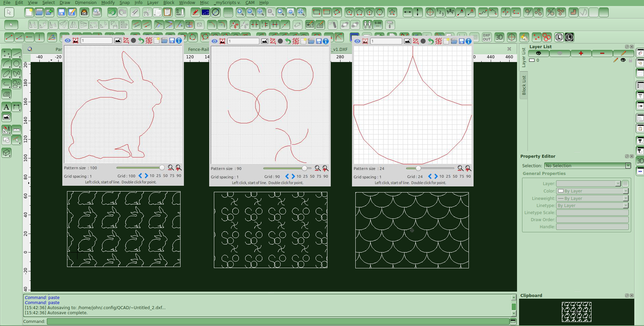Switch to the Block List side tab
This screenshot has height=326, width=644.
pyautogui.click(x=524, y=85)
